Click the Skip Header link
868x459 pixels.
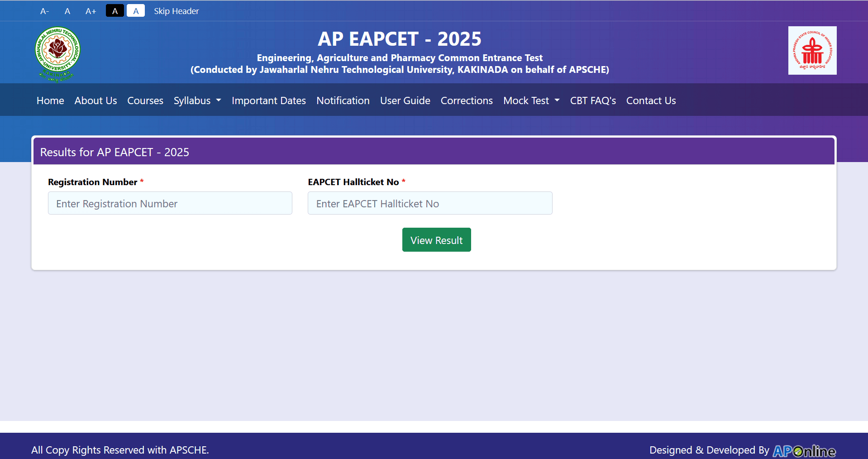pyautogui.click(x=176, y=11)
